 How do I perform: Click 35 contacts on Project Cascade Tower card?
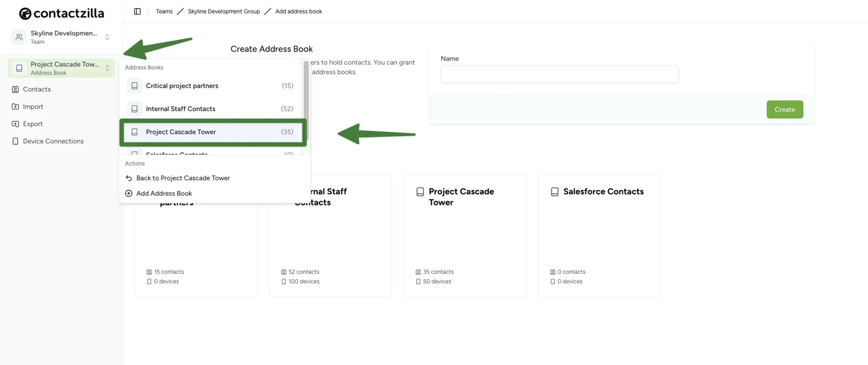[x=438, y=272]
